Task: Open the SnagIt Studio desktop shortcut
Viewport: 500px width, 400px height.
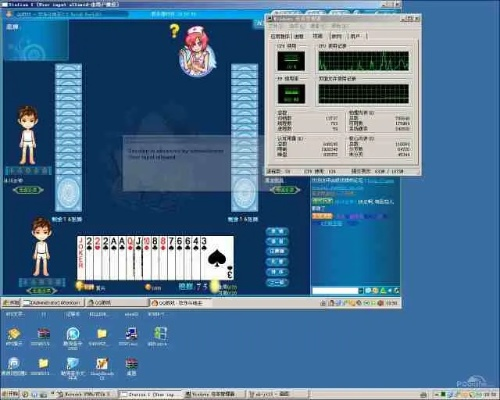Action: coord(102,369)
